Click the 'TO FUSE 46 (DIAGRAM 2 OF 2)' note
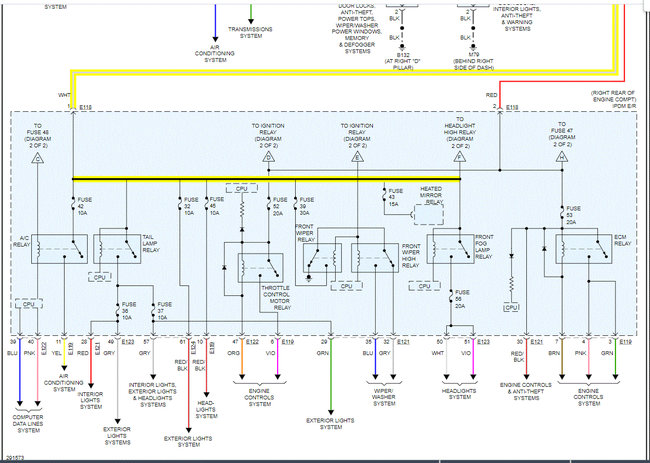 point(37,136)
